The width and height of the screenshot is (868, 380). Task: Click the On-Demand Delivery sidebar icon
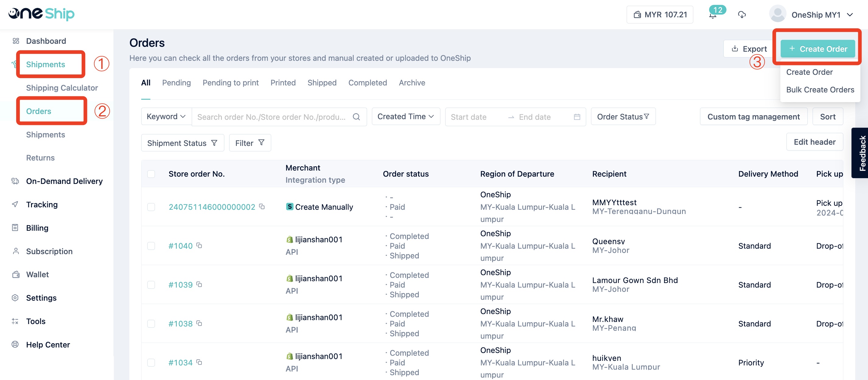(15, 181)
